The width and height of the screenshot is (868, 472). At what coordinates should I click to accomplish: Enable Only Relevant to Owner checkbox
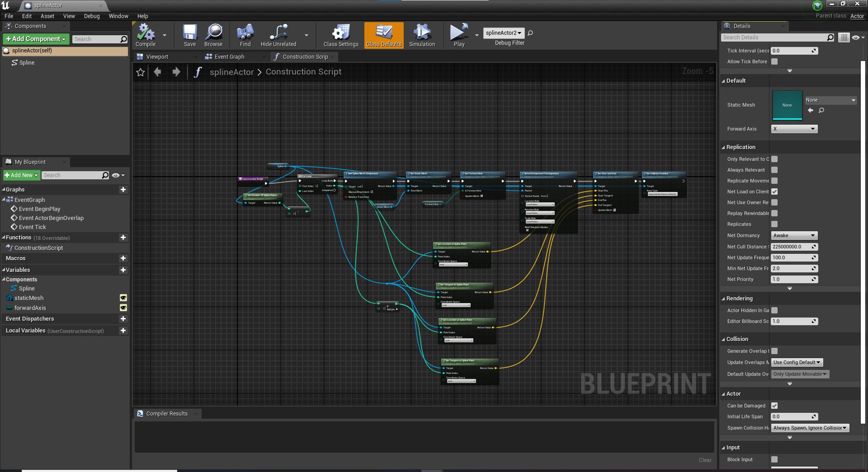pyautogui.click(x=774, y=159)
